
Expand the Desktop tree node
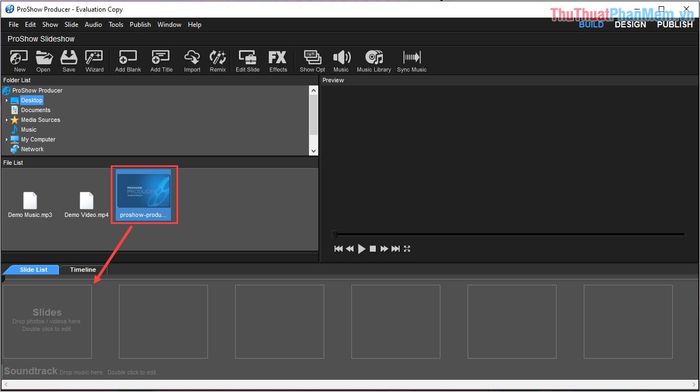(x=6, y=100)
